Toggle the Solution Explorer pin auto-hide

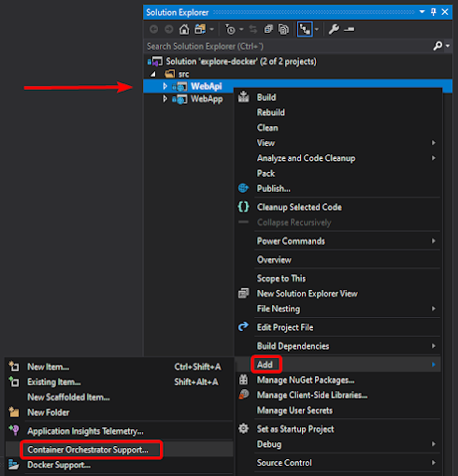click(x=434, y=12)
